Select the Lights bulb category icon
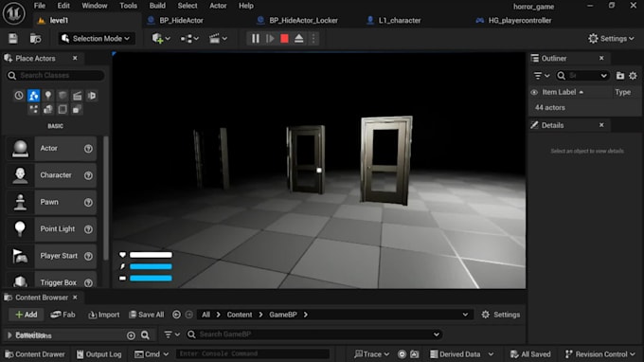This screenshot has height=362, width=644. coord(48,96)
